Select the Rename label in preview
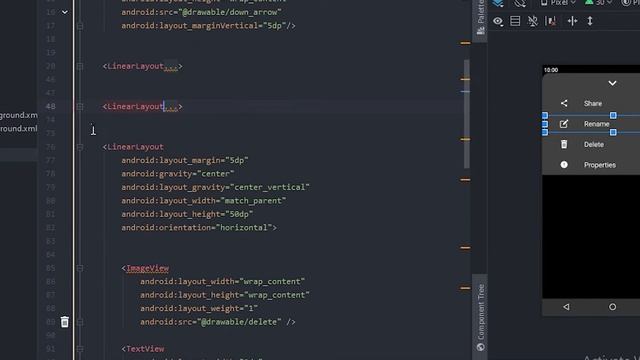 point(596,124)
